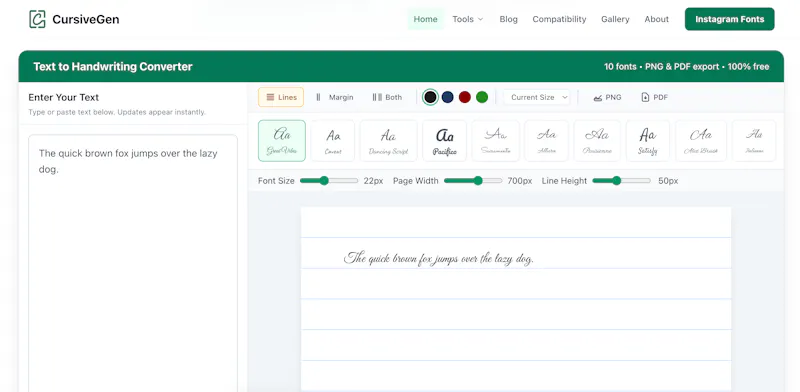Image resolution: width=800 pixels, height=392 pixels.
Task: Go to the Home nav item
Action: point(426,19)
